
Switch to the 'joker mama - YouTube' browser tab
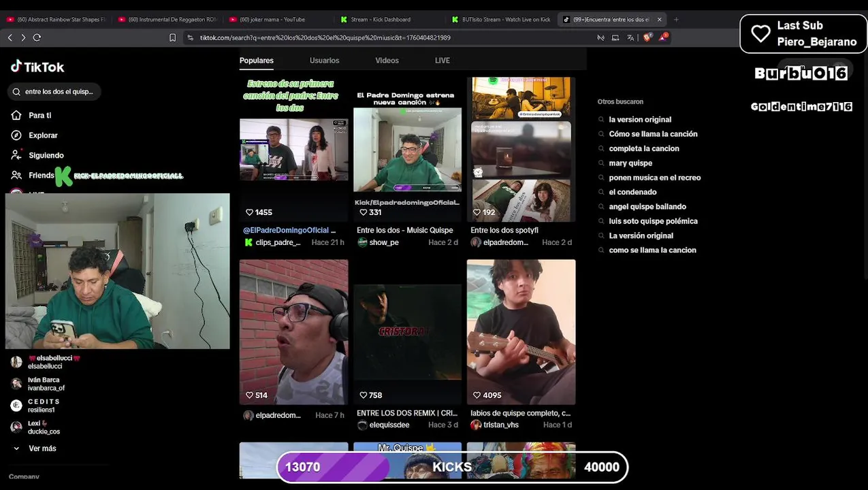(278, 20)
